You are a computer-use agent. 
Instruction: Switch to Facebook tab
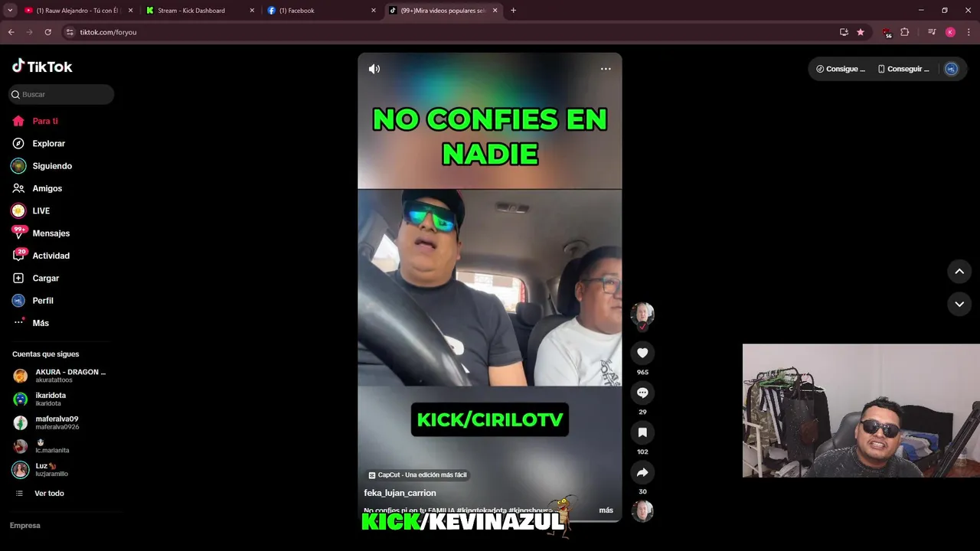(x=322, y=11)
